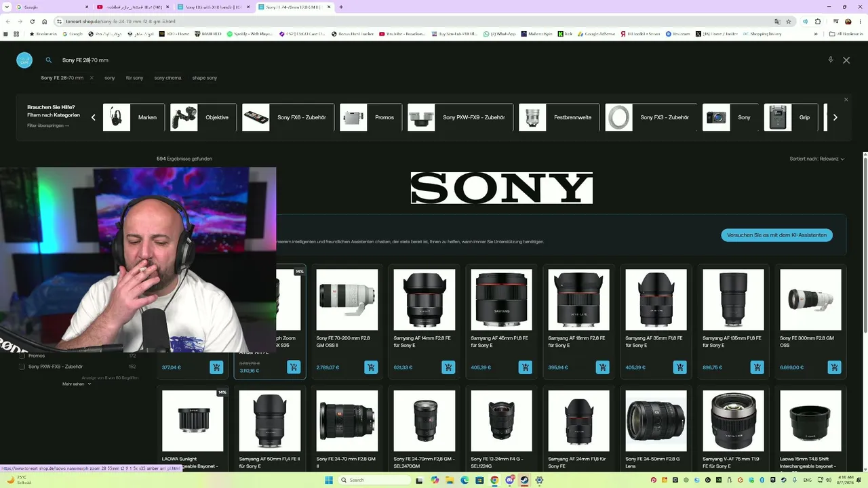Screen dimensions: 868x488
Task: Go to browser home page
Action: pos(45,22)
